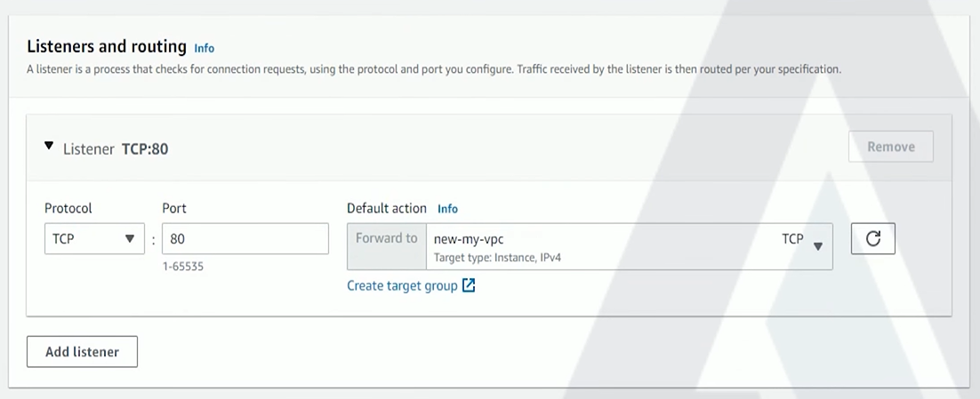Open the Protocol TCP dropdown
This screenshot has width=980, height=399.
click(x=94, y=238)
